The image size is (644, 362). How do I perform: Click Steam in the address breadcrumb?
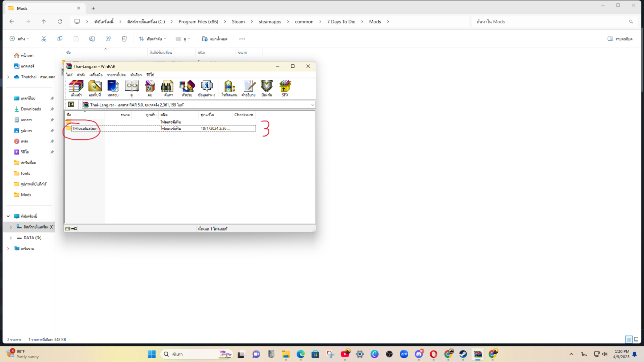pos(238,21)
